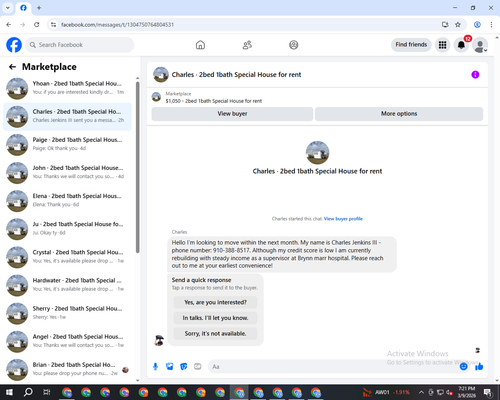Open the Sherry conversation

[67, 314]
